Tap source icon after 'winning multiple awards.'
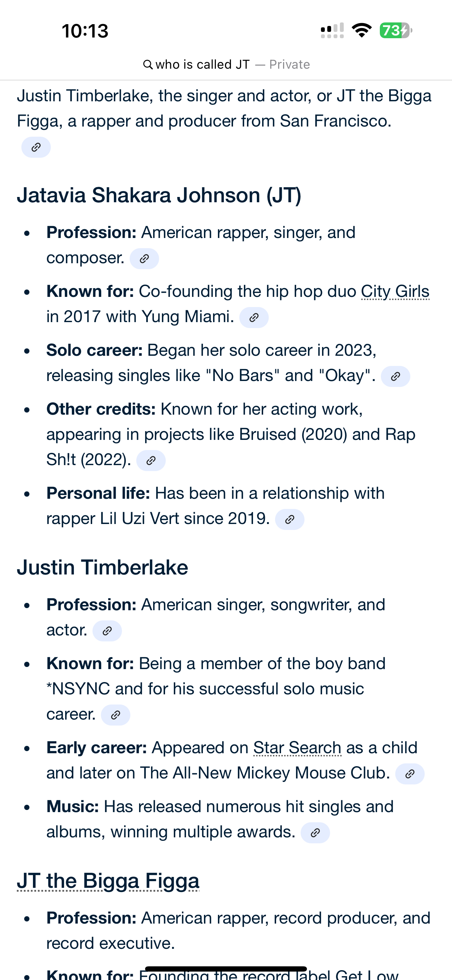The image size is (452, 980). [315, 833]
